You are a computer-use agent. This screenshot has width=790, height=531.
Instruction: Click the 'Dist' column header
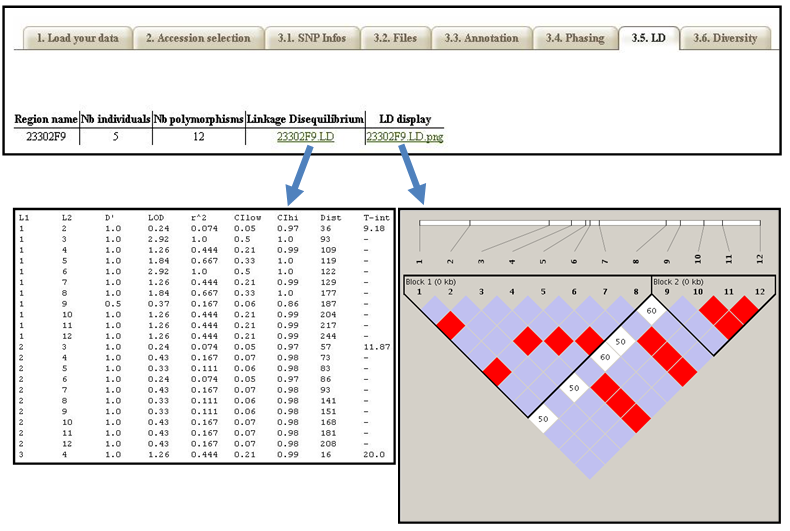tap(331, 218)
